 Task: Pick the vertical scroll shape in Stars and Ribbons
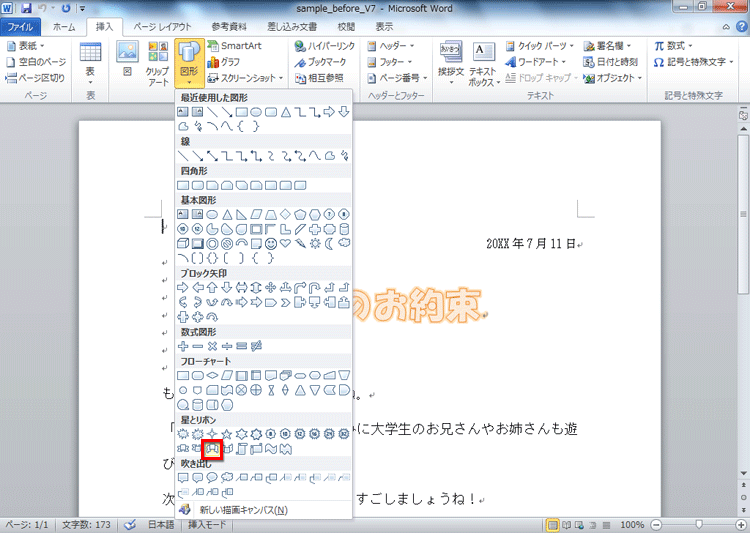242,449
